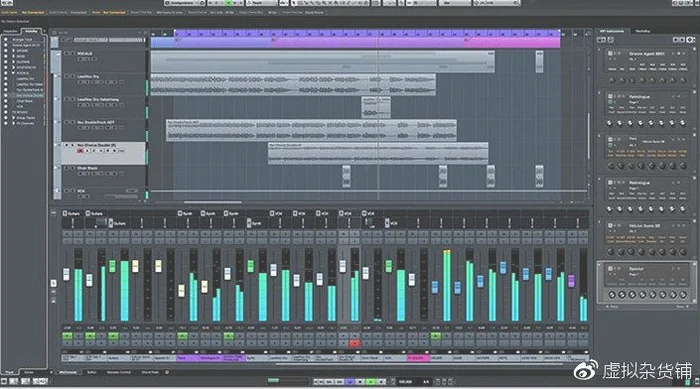
Task: Expand Group Tracks in Visibility list
Action: (13, 118)
